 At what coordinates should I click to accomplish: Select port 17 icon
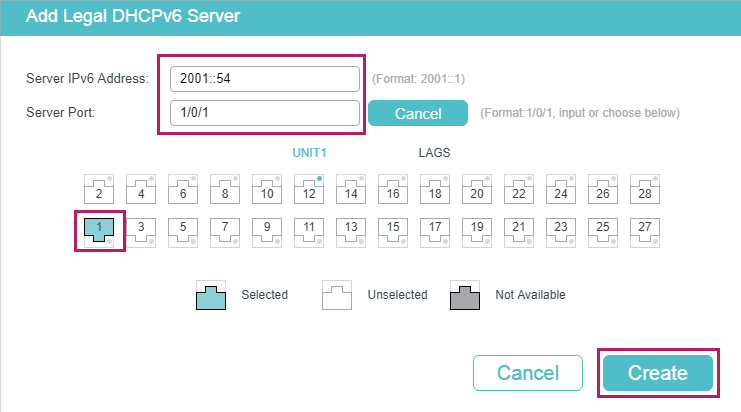435,232
